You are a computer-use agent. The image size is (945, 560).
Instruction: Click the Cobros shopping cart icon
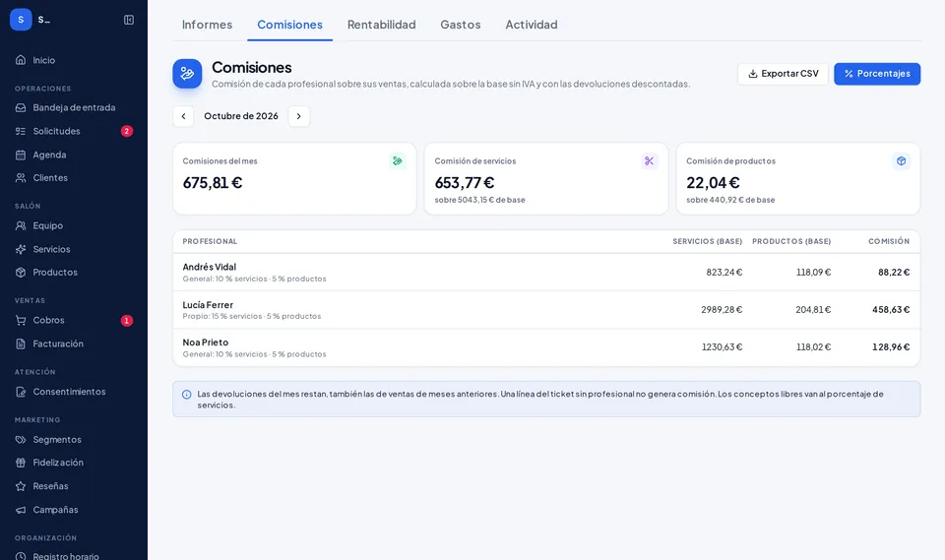coord(21,320)
